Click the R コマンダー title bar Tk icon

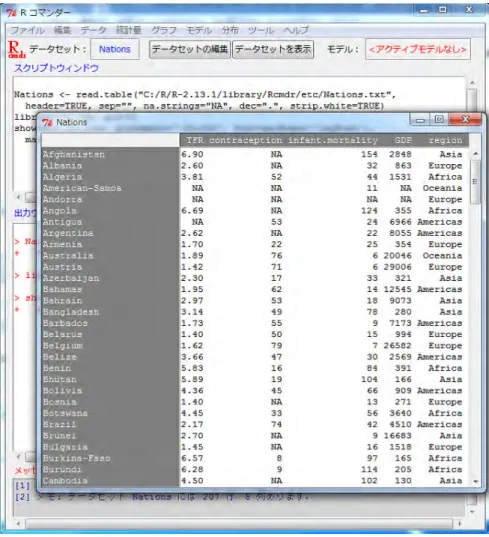pyautogui.click(x=12, y=13)
